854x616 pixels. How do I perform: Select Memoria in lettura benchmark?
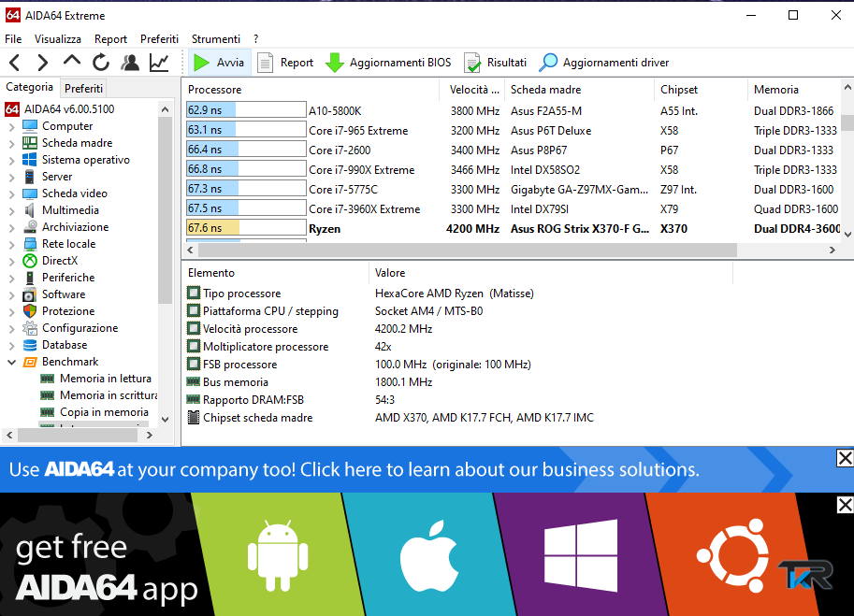106,379
